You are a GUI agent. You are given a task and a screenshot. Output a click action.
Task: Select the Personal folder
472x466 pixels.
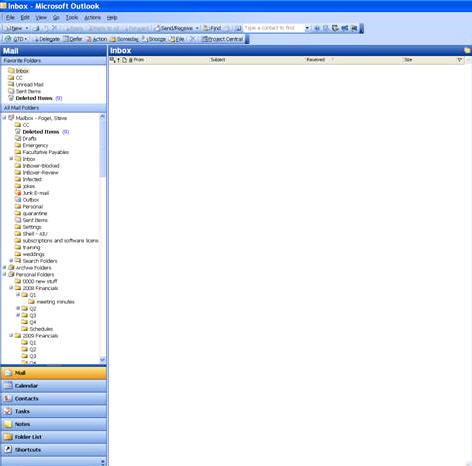pos(33,207)
